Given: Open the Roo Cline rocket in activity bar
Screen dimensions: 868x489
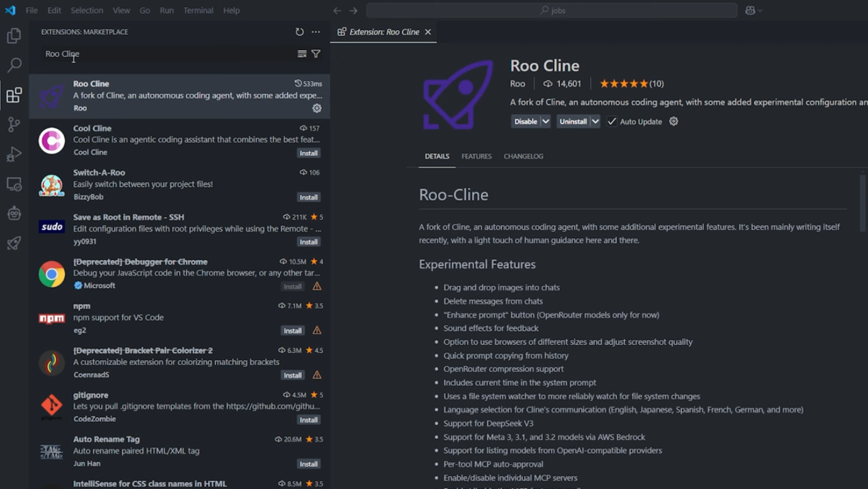Looking at the screenshot, I should (14, 243).
